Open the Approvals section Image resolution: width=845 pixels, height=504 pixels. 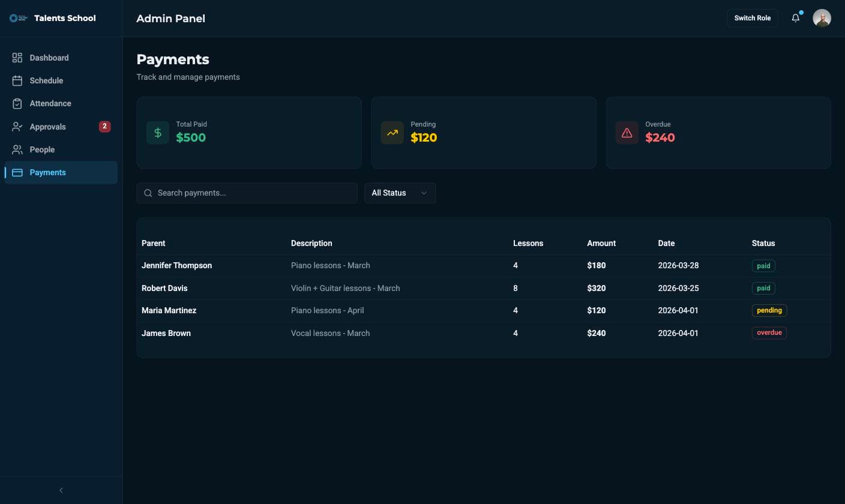(x=61, y=127)
